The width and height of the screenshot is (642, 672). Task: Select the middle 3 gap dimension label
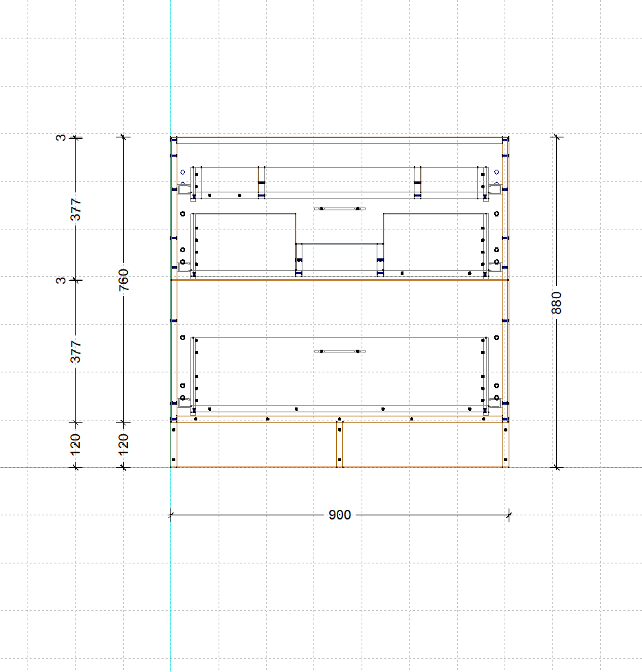[62, 280]
